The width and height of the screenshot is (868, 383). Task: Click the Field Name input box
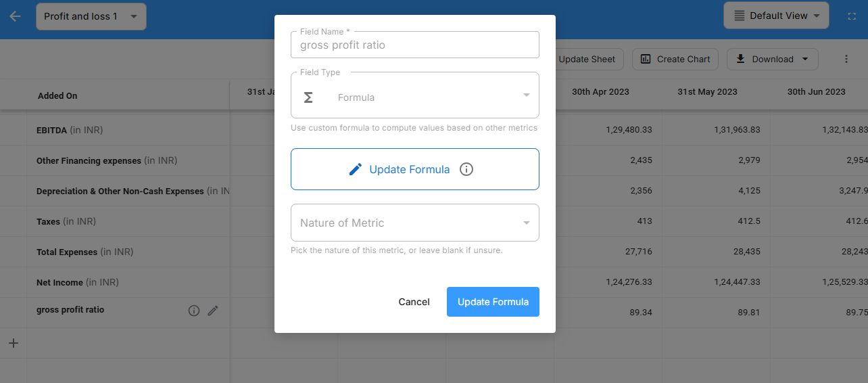[x=414, y=45]
